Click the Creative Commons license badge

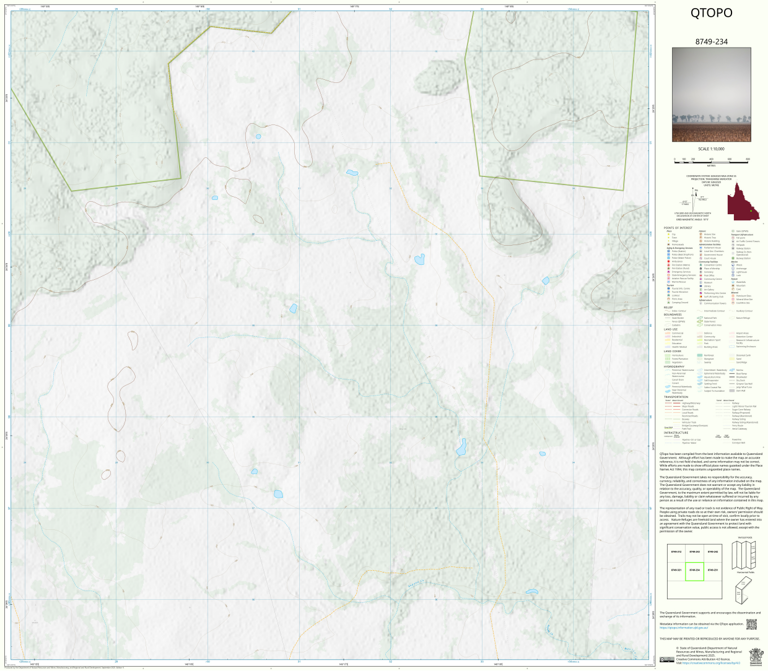click(667, 659)
